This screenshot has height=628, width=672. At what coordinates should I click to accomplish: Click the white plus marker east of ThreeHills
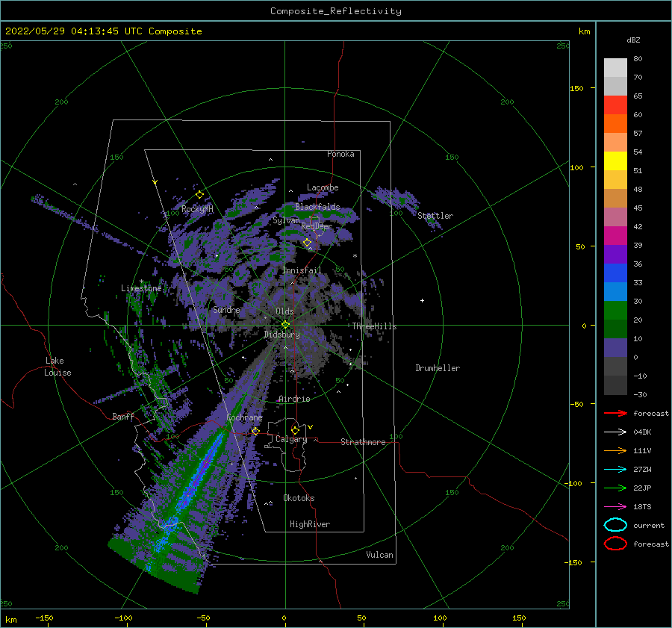click(422, 300)
